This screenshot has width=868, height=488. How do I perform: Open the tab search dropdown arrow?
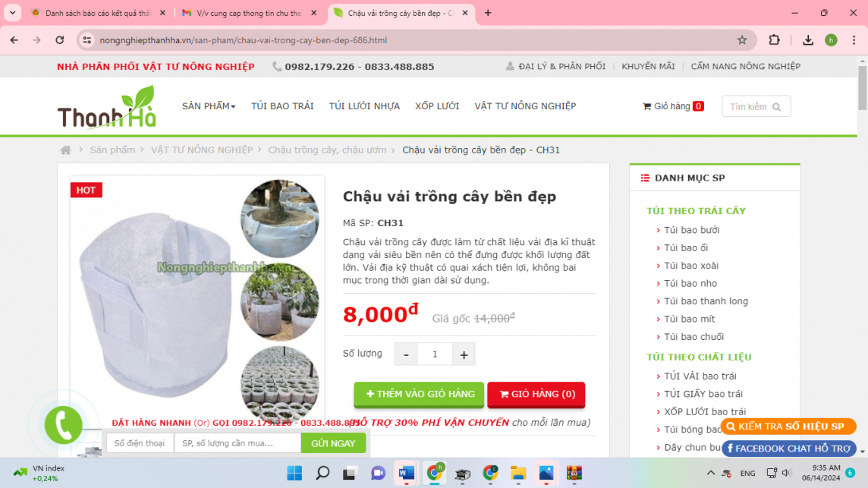[x=12, y=13]
